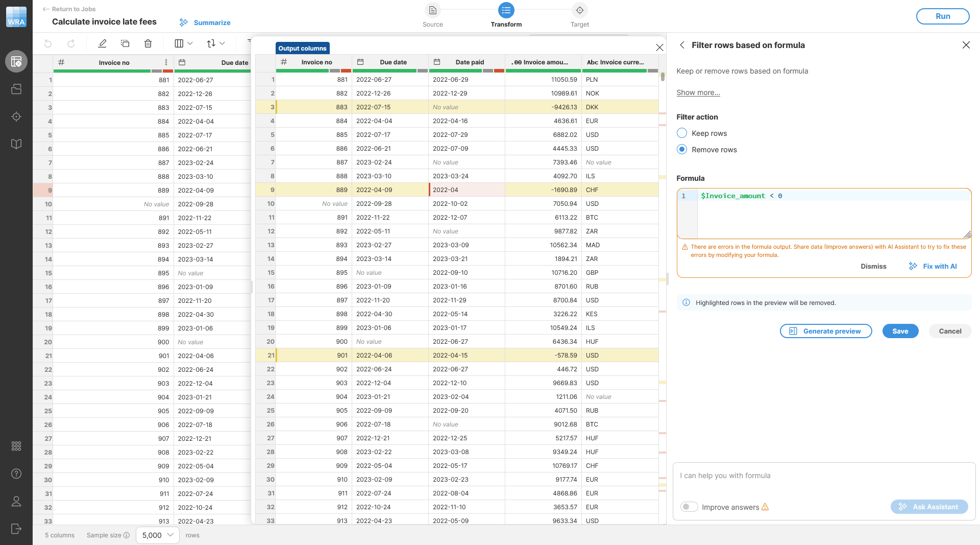
Task: Go to the Transform step
Action: [506, 15]
